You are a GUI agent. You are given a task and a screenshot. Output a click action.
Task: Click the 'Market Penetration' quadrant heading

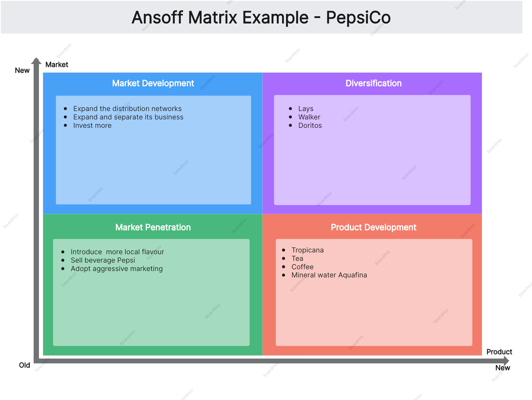(x=153, y=227)
